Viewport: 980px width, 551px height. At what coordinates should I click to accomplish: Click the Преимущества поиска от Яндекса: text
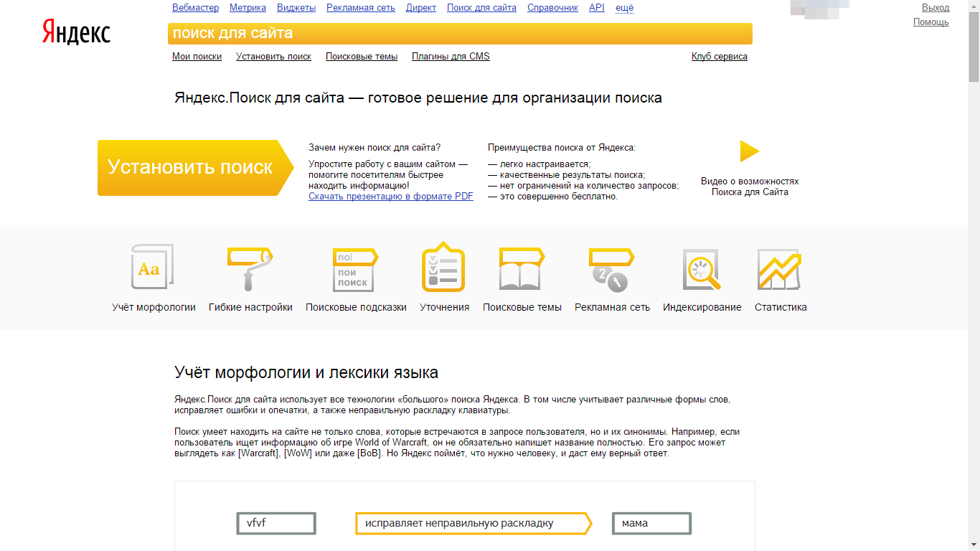click(562, 147)
